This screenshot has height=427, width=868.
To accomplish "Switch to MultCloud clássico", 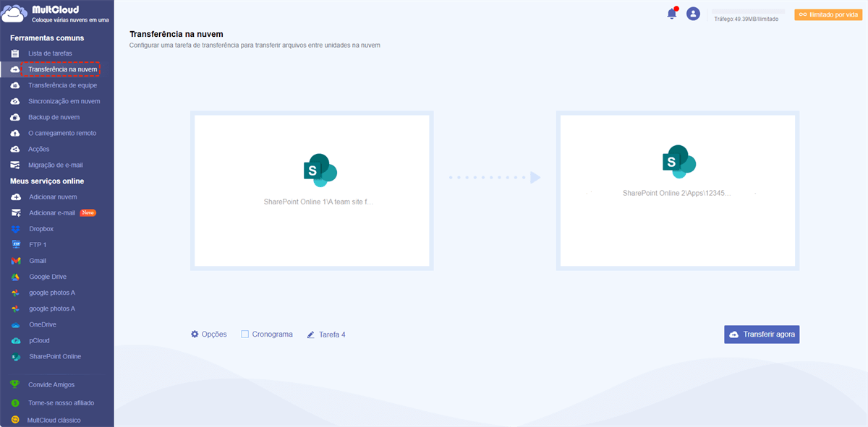I will 54,420.
